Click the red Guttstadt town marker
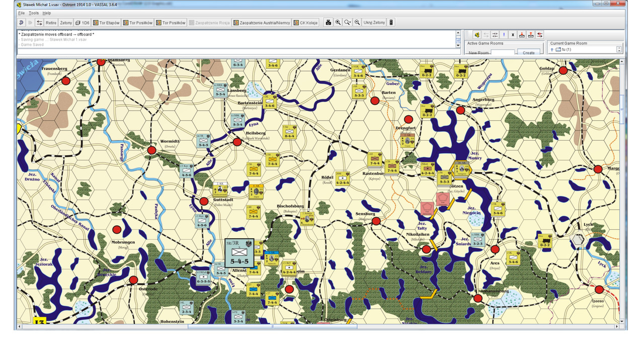Image resolution: width=644 pixels, height=361 pixels. [x=204, y=201]
